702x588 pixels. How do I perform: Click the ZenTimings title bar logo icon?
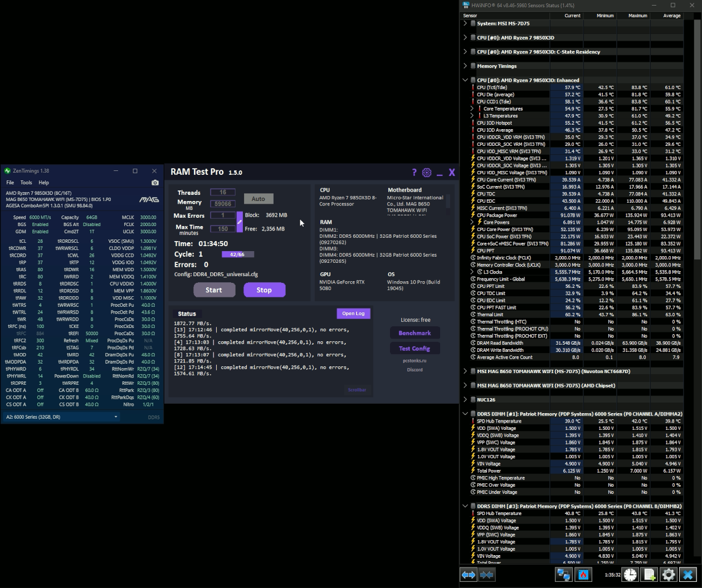click(7, 171)
